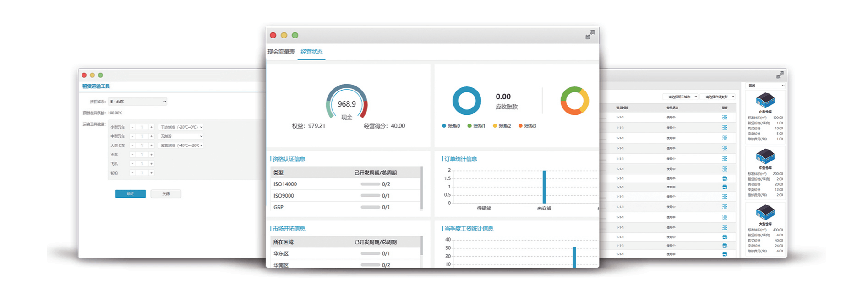Toggle the 账期1 legend item
Image resolution: width=868 pixels, height=290 pixels.
coord(476,126)
